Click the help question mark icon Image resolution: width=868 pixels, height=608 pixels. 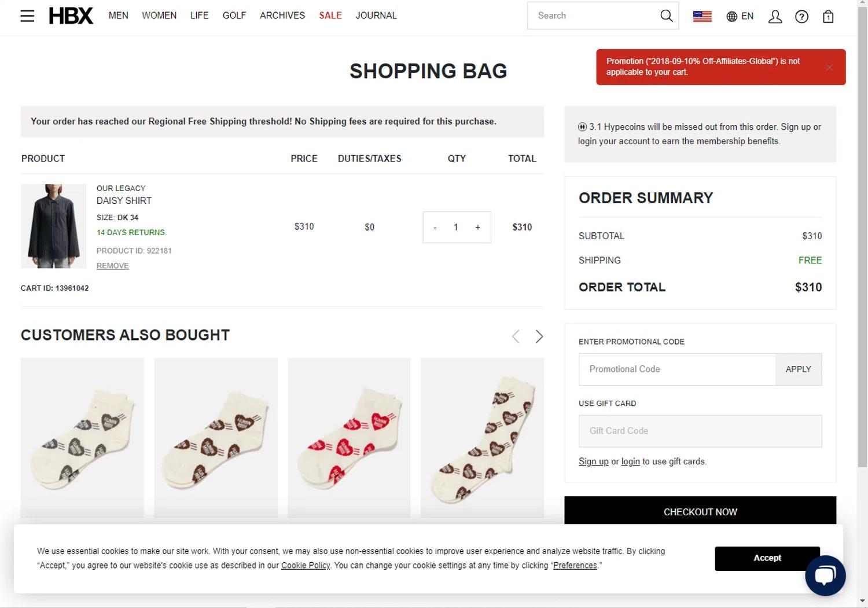[801, 17]
